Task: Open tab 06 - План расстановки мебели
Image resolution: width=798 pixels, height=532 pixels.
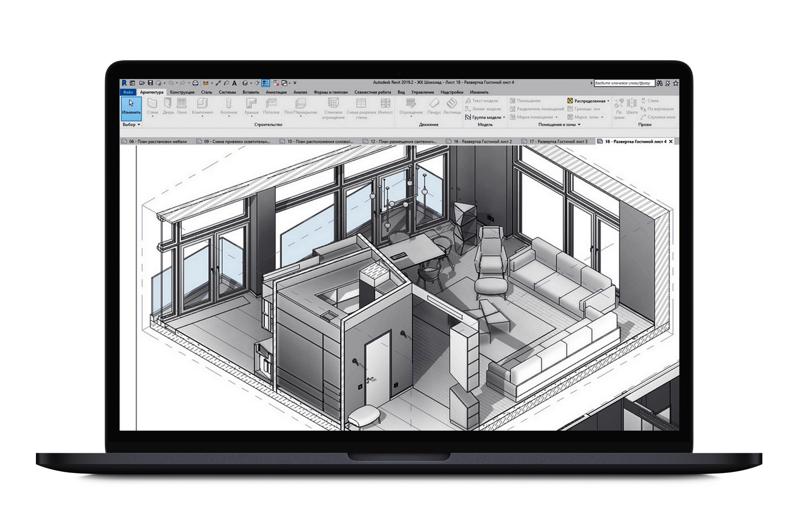Action: click(155, 142)
